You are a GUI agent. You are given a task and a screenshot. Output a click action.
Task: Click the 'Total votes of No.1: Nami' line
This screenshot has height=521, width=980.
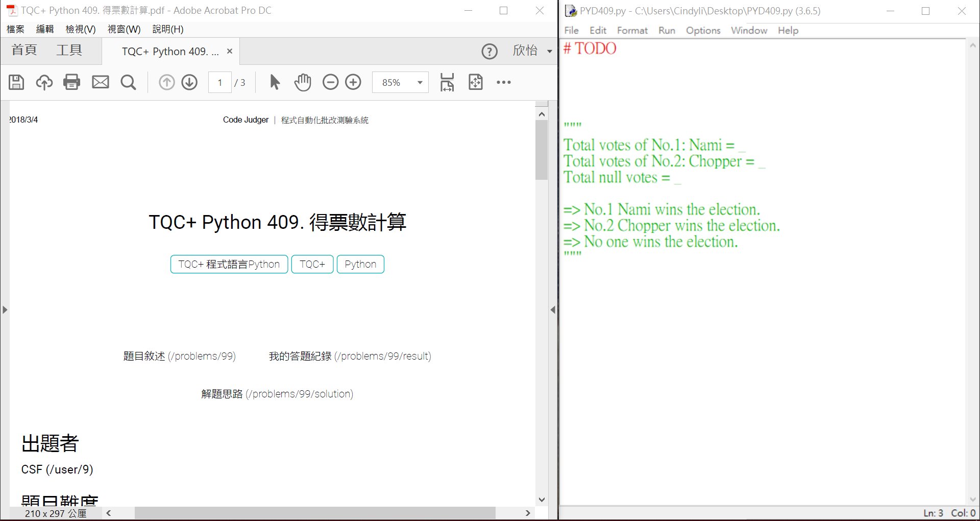654,145
